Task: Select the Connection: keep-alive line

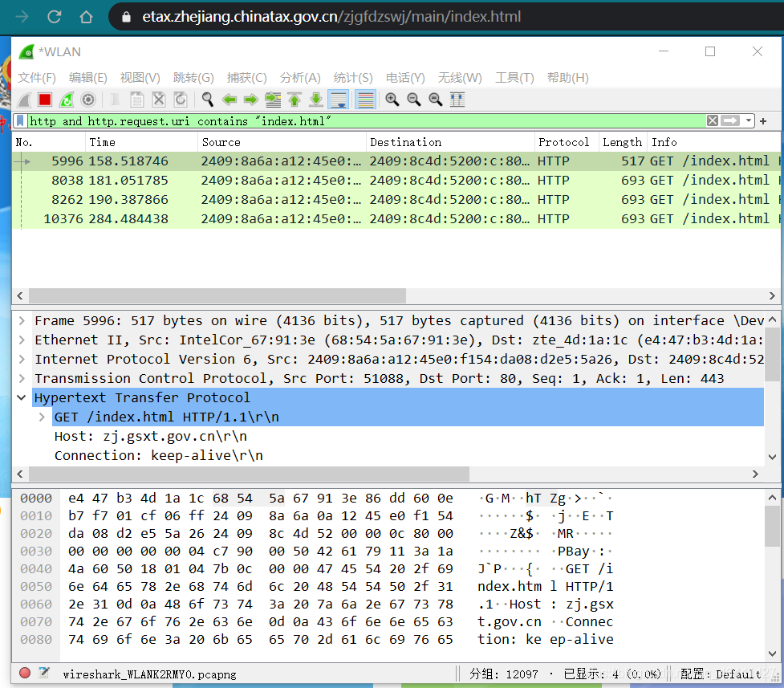Action: tap(159, 456)
